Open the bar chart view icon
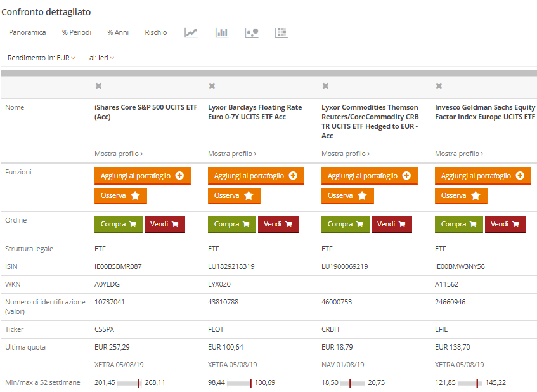537x392 pixels. (x=222, y=32)
